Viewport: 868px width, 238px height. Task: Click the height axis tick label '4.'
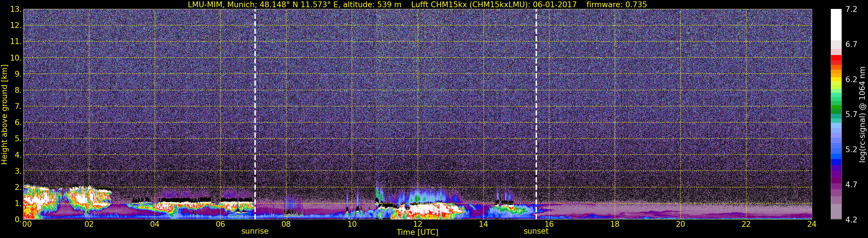(x=18, y=155)
